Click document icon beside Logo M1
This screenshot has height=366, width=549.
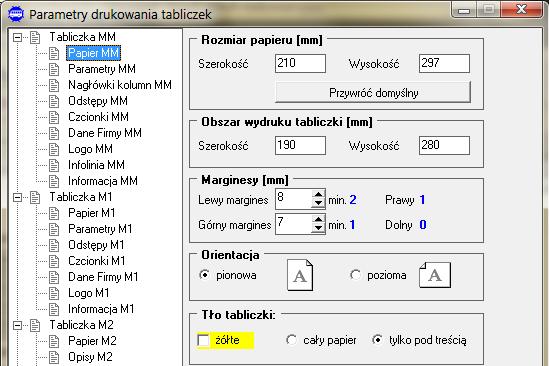point(54,294)
